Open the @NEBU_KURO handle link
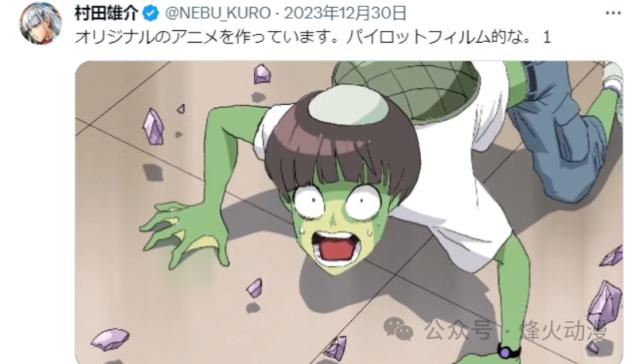 tap(218, 14)
